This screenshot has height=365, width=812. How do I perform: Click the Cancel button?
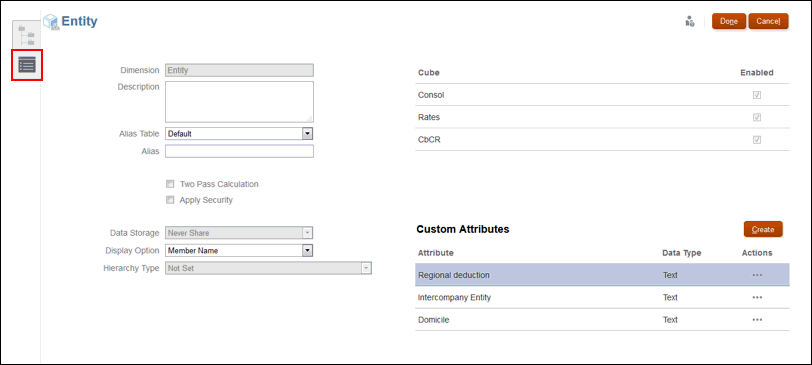point(768,21)
